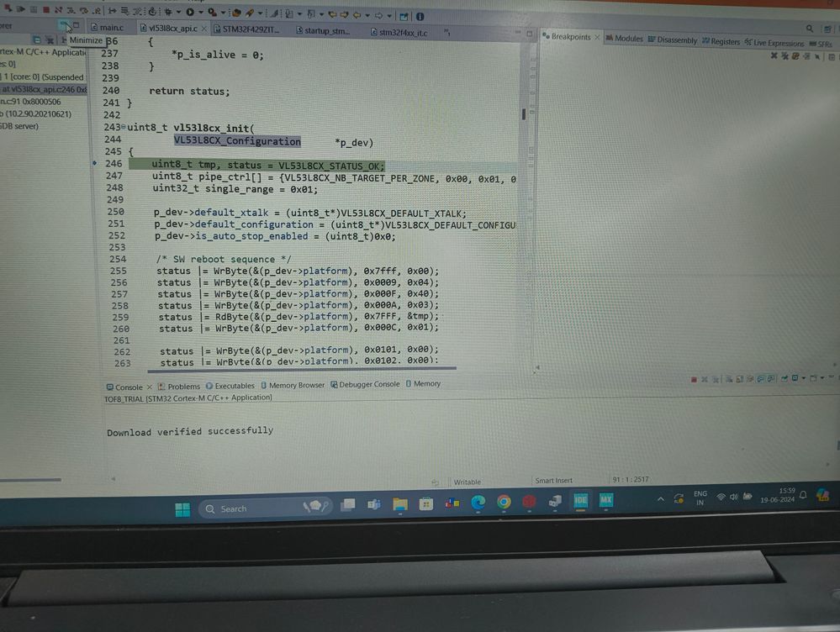
Task: Click the red Terminate debug icon
Action: [46, 9]
